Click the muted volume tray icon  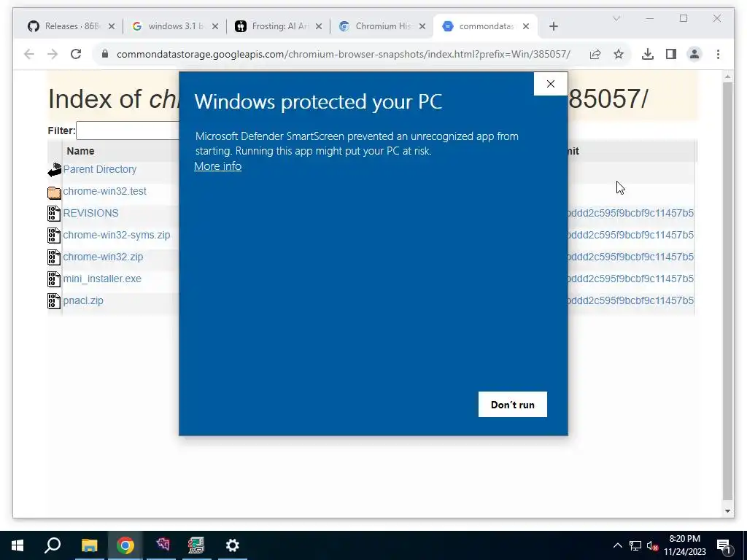tap(652, 545)
